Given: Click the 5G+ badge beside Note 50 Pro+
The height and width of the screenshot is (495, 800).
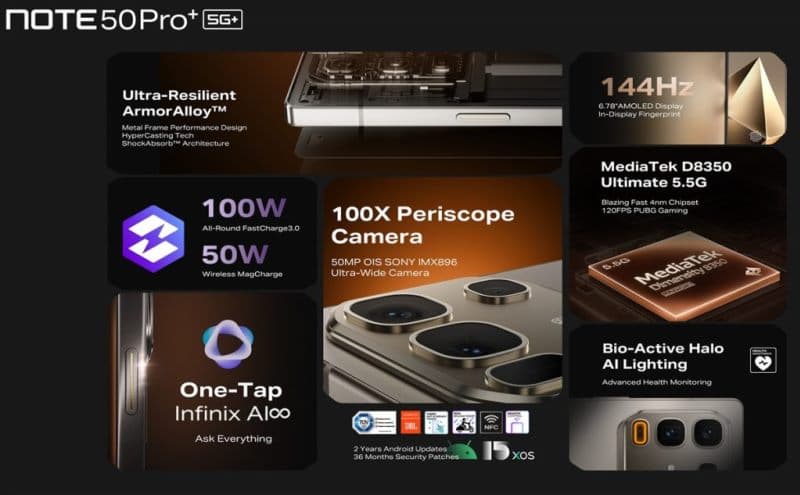Looking at the screenshot, I should 222,20.
